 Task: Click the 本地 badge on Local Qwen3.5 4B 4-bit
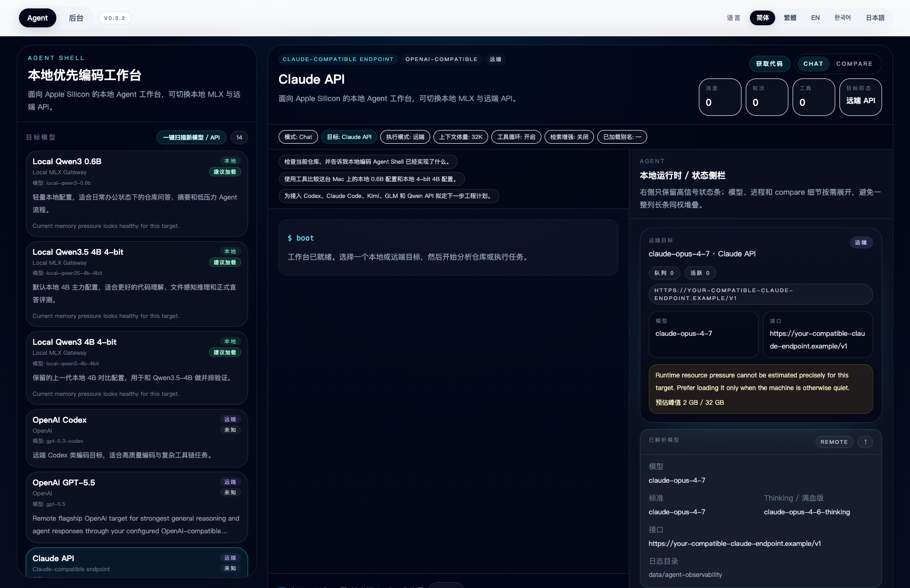[230, 252]
